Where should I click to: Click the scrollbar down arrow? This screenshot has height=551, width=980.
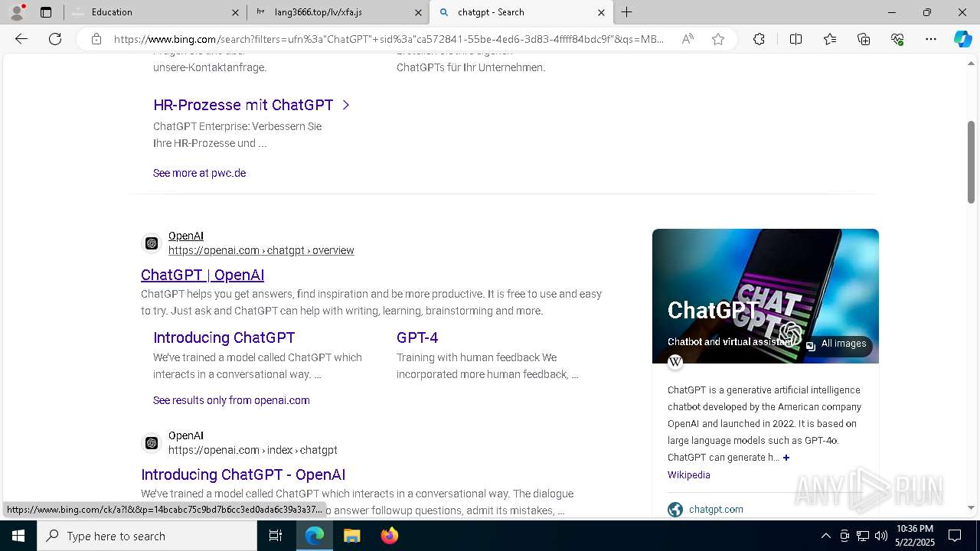tap(971, 507)
